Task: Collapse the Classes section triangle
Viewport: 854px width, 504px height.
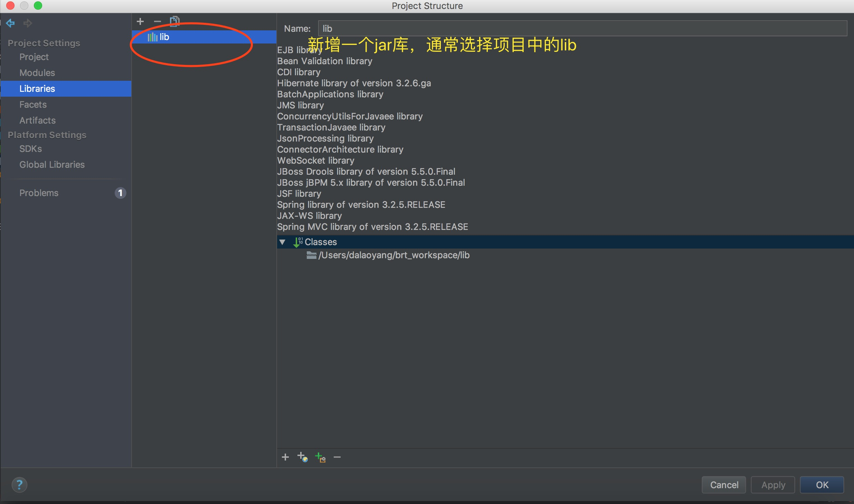Action: tap(283, 242)
